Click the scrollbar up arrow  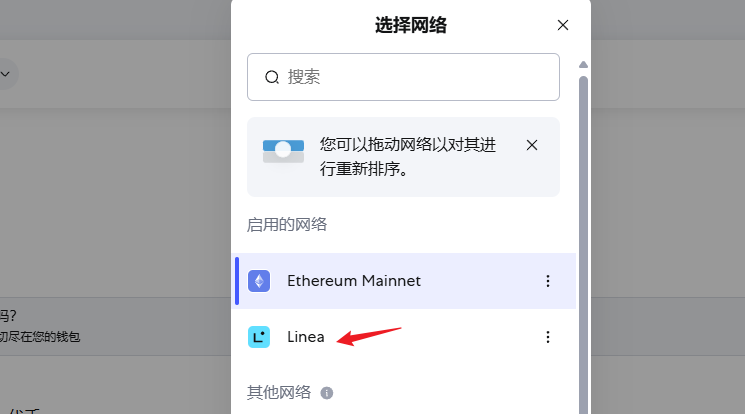pyautogui.click(x=583, y=65)
